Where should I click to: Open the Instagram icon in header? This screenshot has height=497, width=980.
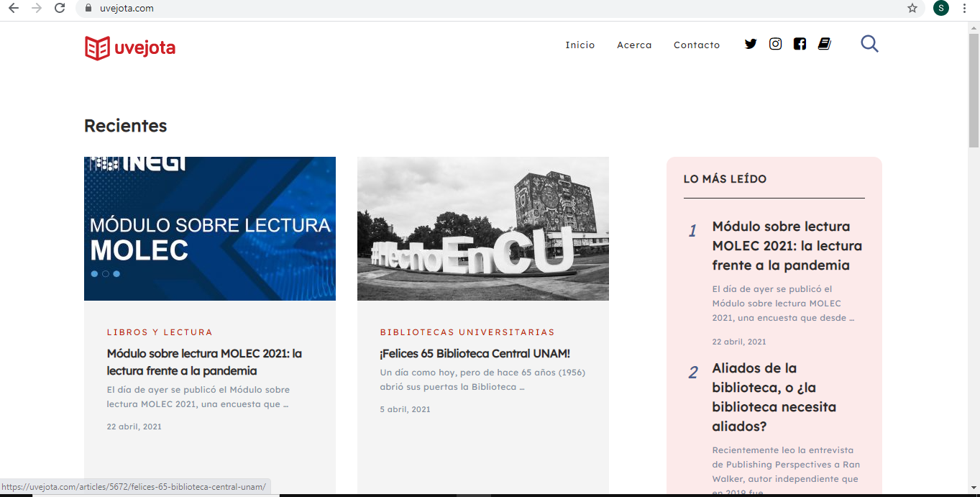(775, 44)
